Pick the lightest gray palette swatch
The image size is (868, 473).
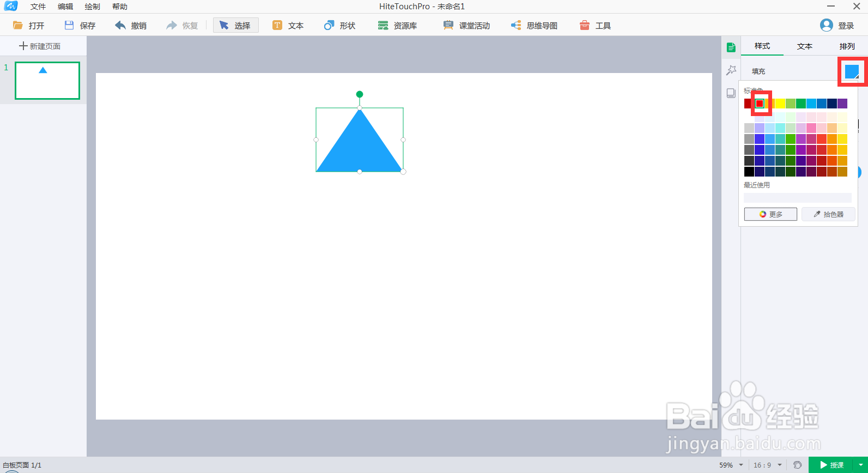point(749,128)
